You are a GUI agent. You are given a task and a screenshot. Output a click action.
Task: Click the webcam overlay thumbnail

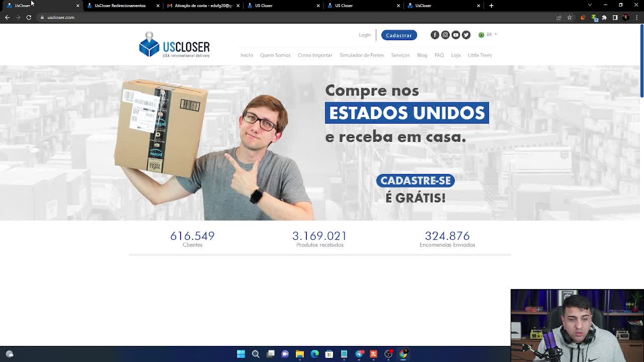[x=577, y=325]
